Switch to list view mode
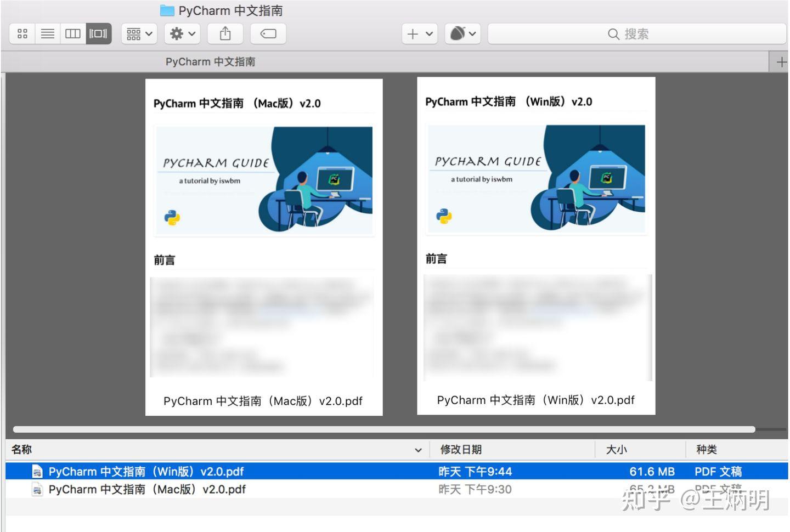790x532 pixels. coord(47,33)
